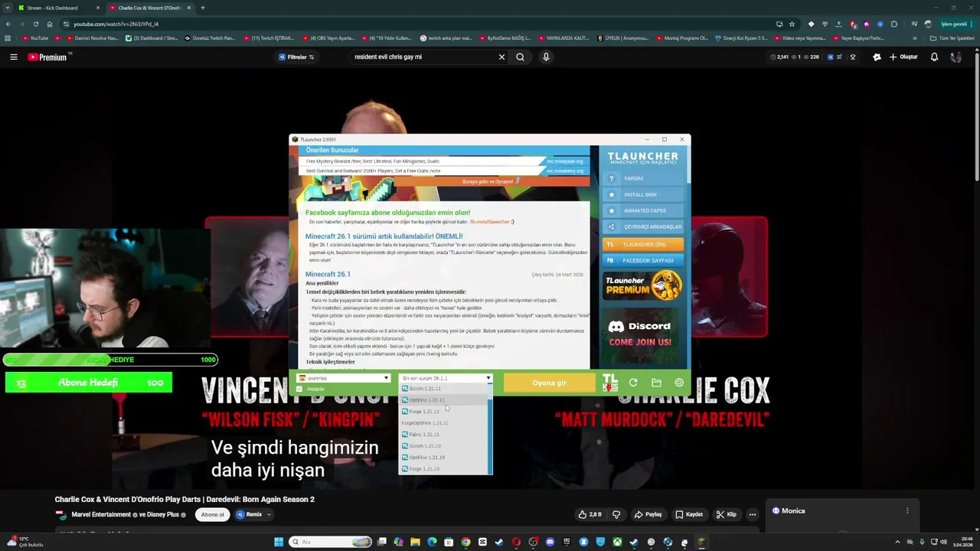Click the Windows taskbar search box
This screenshot has height=551, width=980.
point(331,542)
